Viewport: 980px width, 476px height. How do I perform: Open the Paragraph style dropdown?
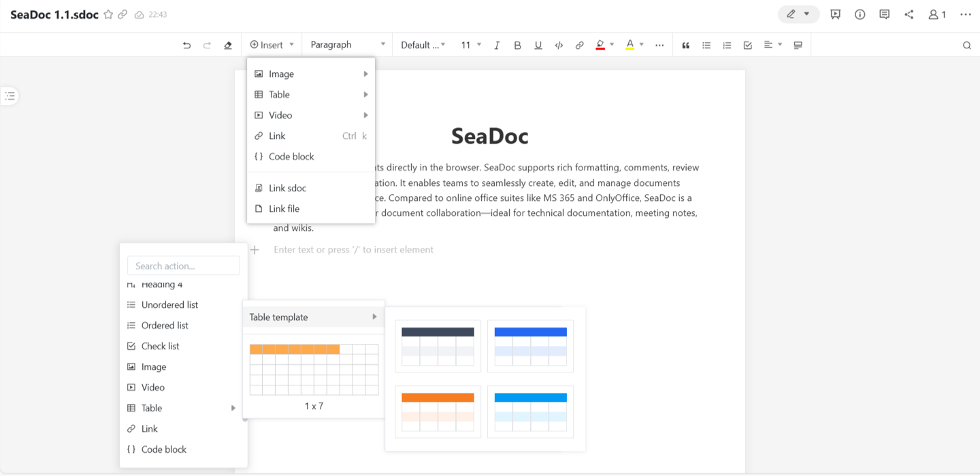point(348,45)
